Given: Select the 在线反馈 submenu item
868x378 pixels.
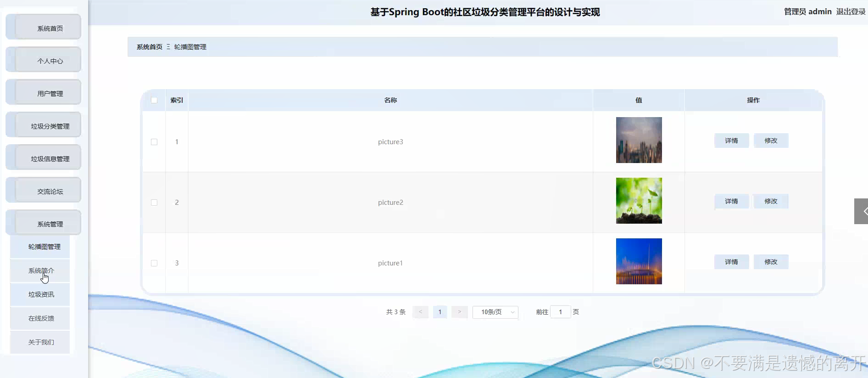Looking at the screenshot, I should click(40, 318).
